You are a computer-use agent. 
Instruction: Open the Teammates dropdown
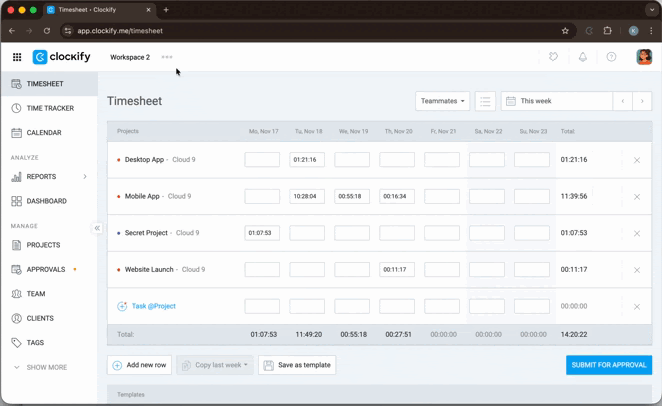tap(442, 101)
